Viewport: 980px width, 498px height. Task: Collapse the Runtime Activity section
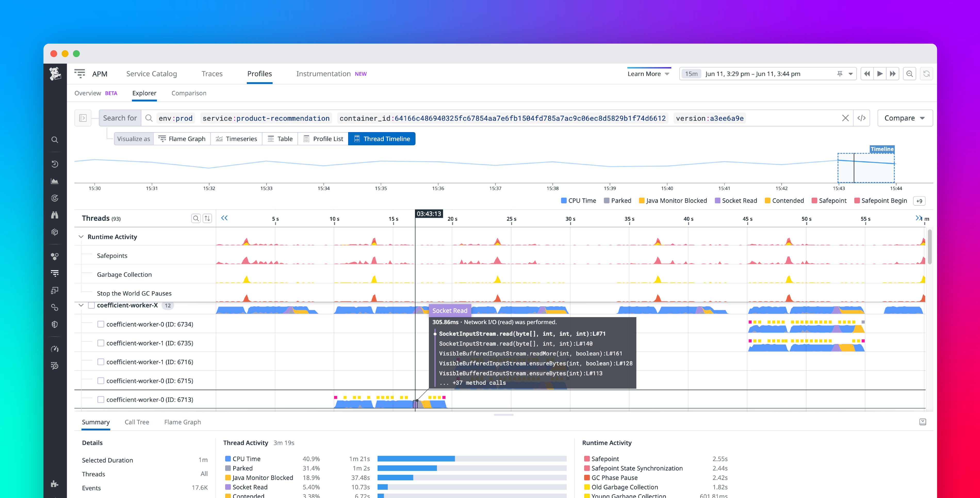(x=81, y=236)
